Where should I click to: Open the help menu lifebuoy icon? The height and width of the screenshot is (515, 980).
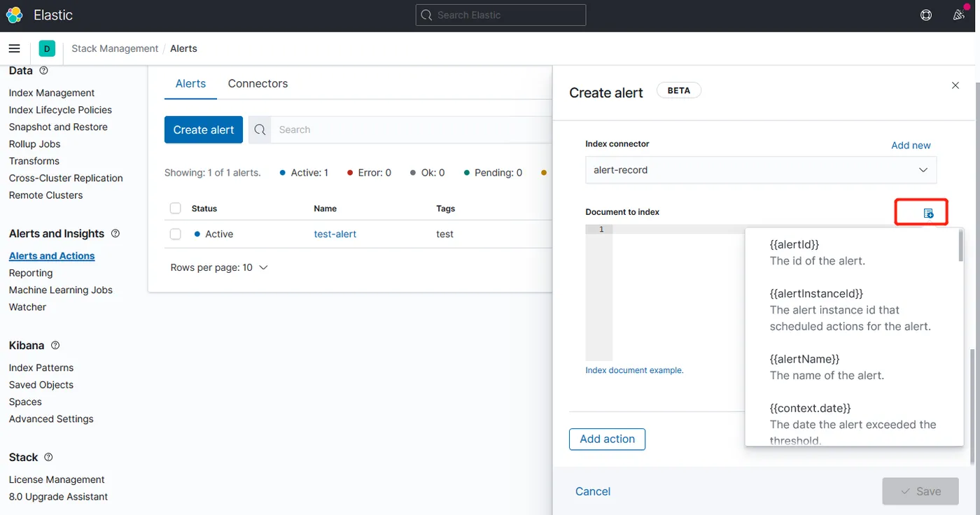(x=926, y=15)
